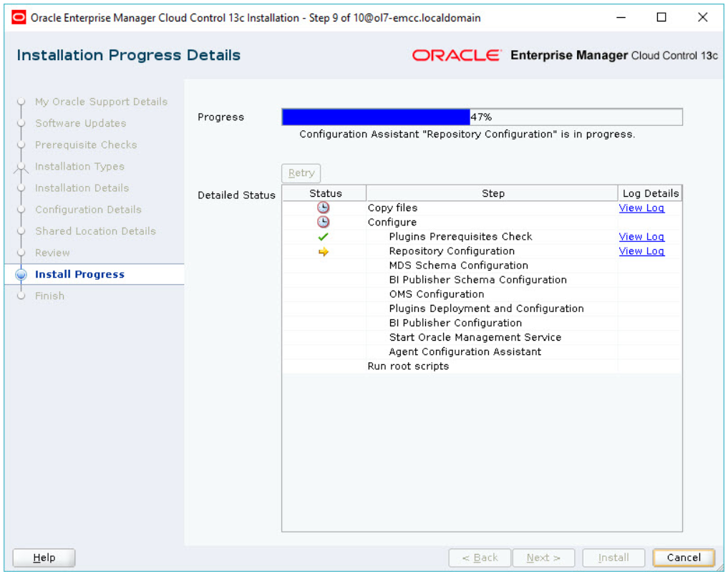Click the clock status icon for Copy files
The width and height of the screenshot is (728, 574).
point(323,208)
